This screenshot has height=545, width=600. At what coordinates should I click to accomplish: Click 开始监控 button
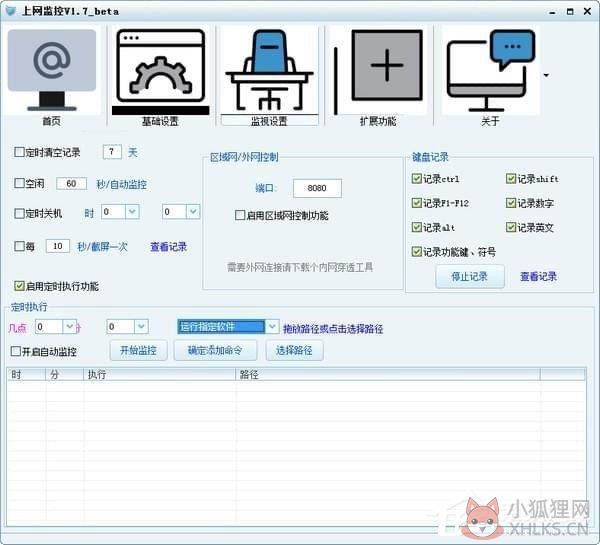tap(138, 350)
